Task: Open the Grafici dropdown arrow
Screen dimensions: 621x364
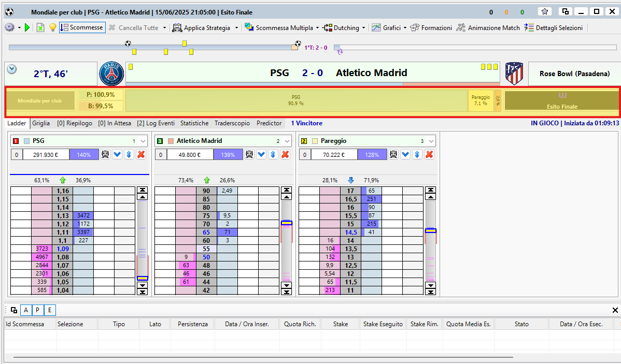Action: pyautogui.click(x=405, y=27)
